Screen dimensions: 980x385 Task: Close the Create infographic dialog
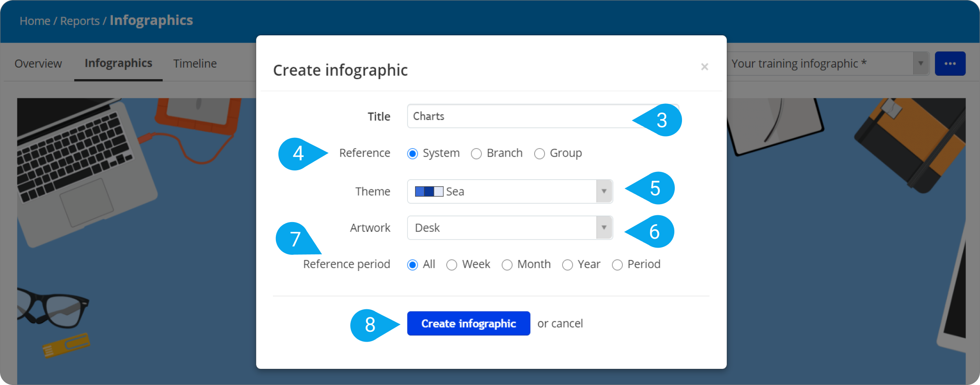(x=705, y=67)
